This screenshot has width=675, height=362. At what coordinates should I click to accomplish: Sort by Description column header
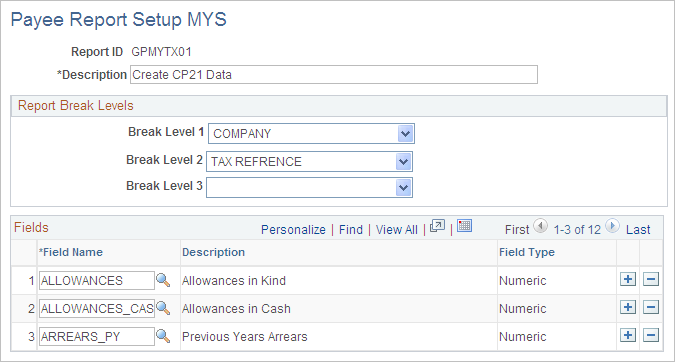click(214, 252)
